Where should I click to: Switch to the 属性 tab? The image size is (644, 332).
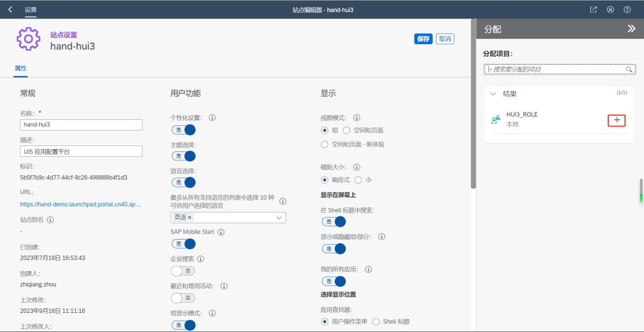point(20,68)
